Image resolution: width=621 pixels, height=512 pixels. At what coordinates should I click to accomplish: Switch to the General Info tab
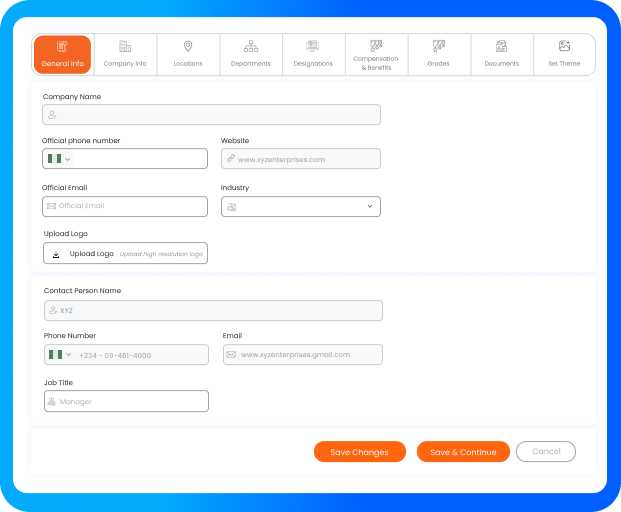(62, 55)
